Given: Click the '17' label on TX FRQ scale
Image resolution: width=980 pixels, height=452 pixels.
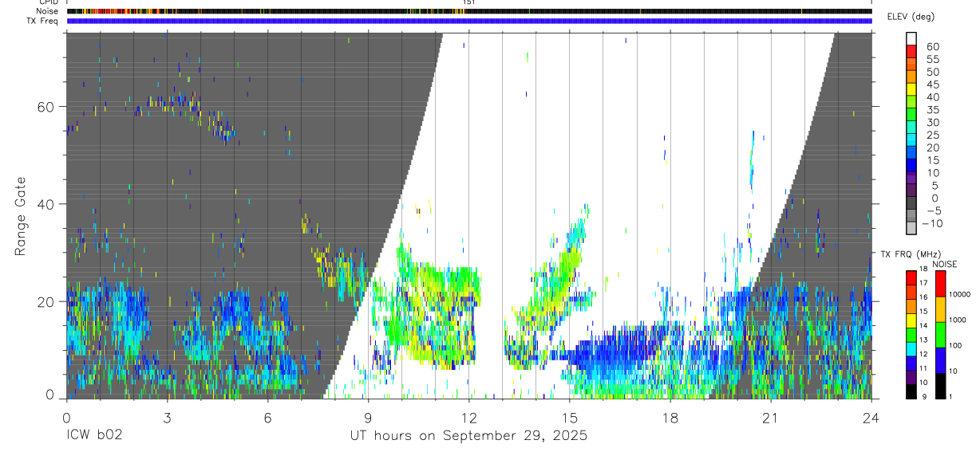Looking at the screenshot, I should pos(925,283).
